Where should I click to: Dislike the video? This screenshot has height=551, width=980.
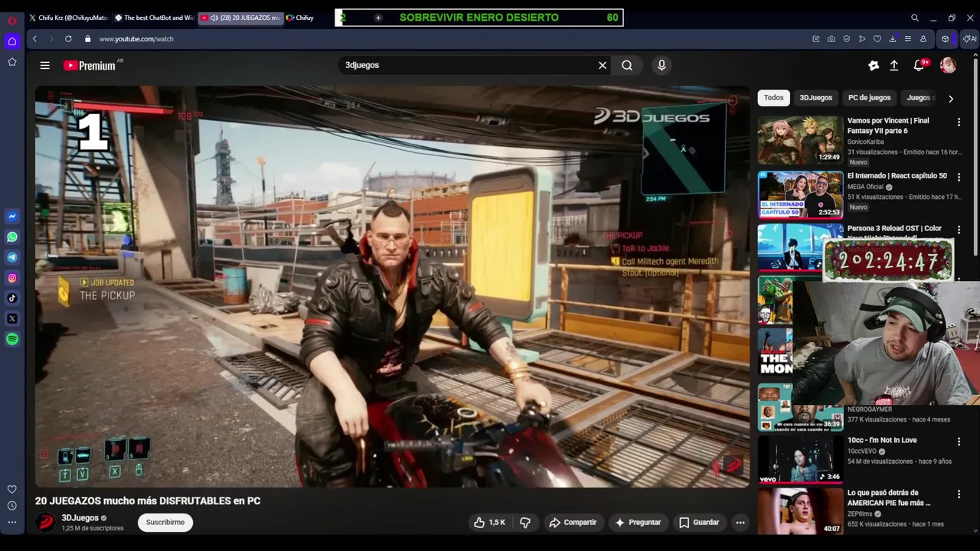tap(525, 523)
